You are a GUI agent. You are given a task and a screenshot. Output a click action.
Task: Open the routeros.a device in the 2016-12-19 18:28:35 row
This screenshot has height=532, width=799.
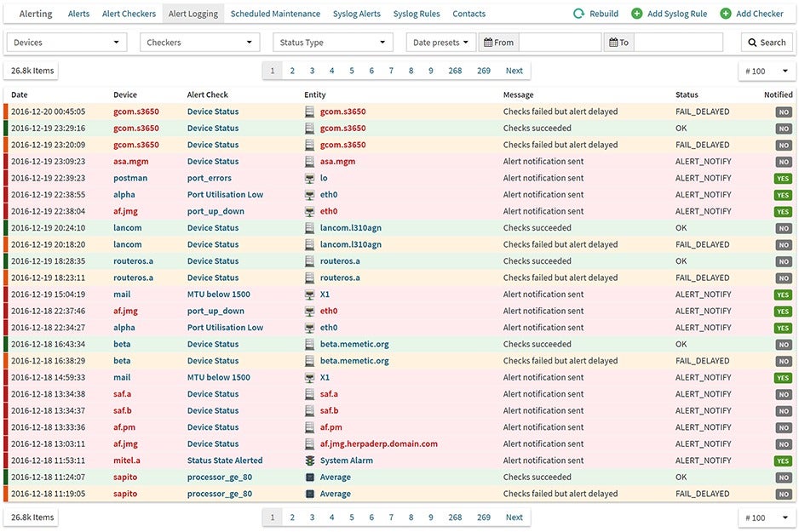coord(133,261)
